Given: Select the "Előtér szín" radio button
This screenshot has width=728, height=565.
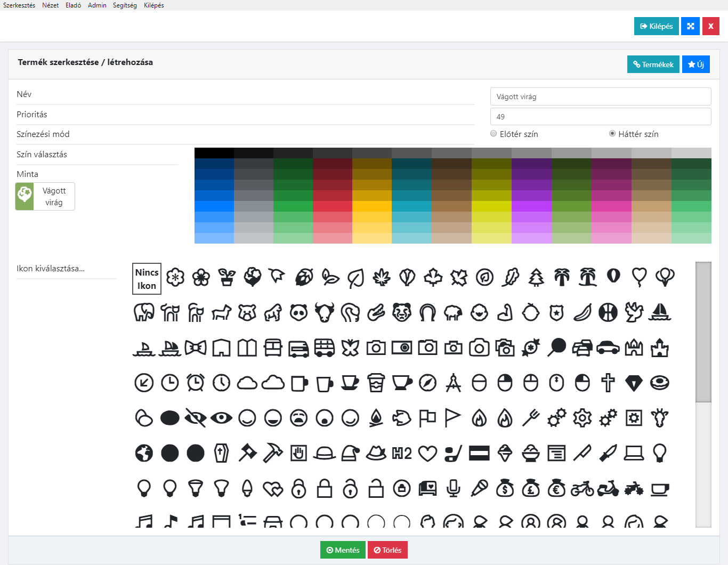Looking at the screenshot, I should [494, 134].
